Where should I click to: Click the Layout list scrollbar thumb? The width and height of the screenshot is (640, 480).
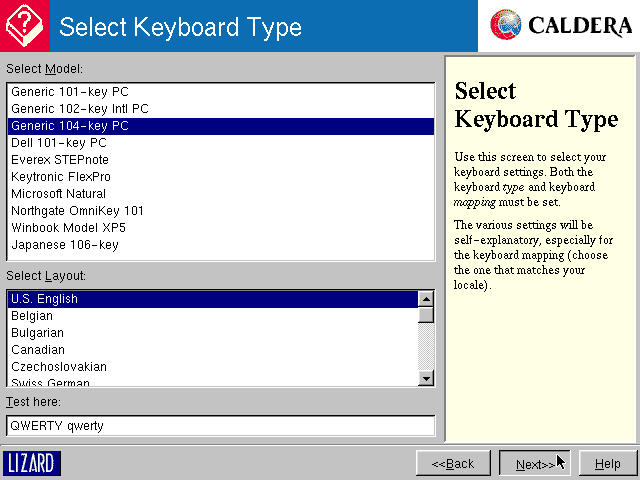click(426, 315)
